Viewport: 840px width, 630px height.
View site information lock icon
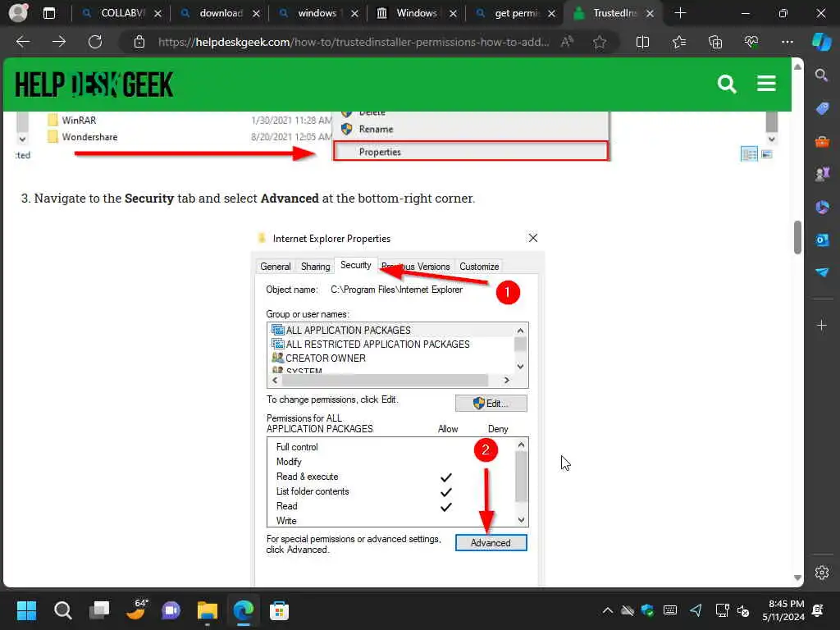coord(139,42)
